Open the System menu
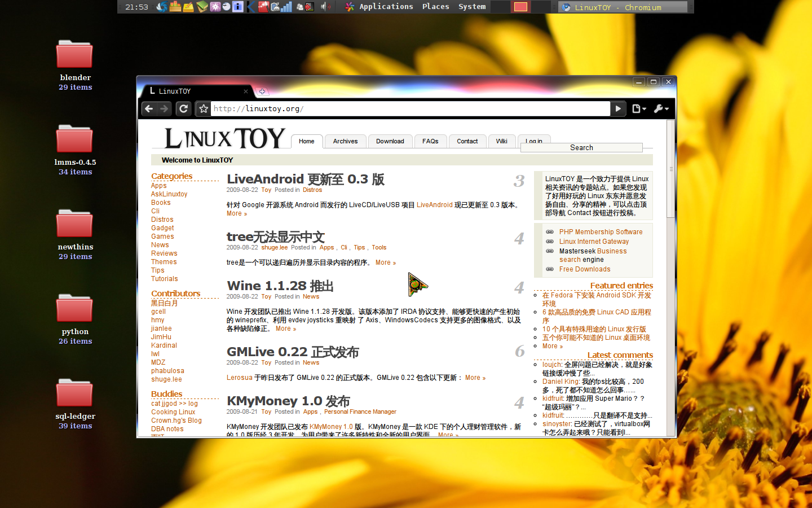Viewport: 812px width, 508px height. [472, 7]
